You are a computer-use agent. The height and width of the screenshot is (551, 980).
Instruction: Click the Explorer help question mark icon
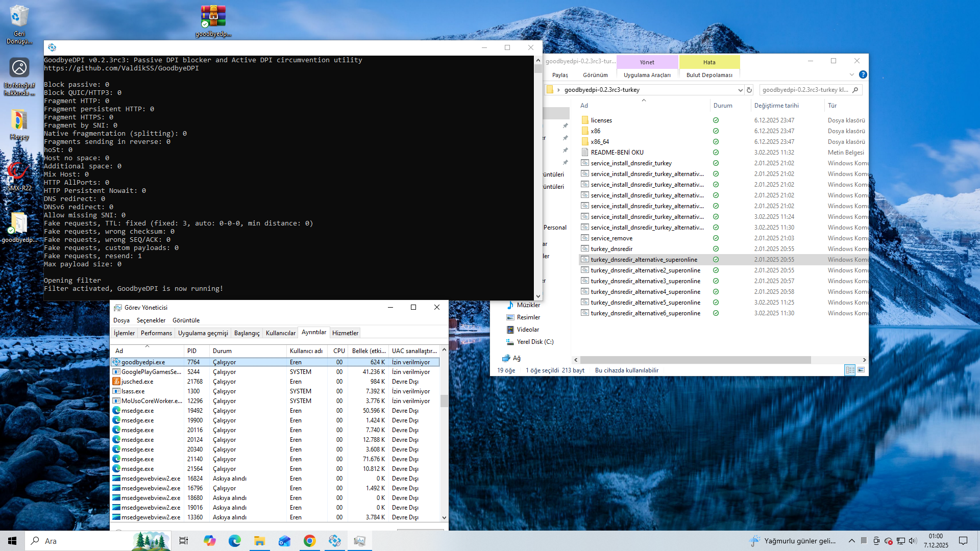pyautogui.click(x=863, y=74)
